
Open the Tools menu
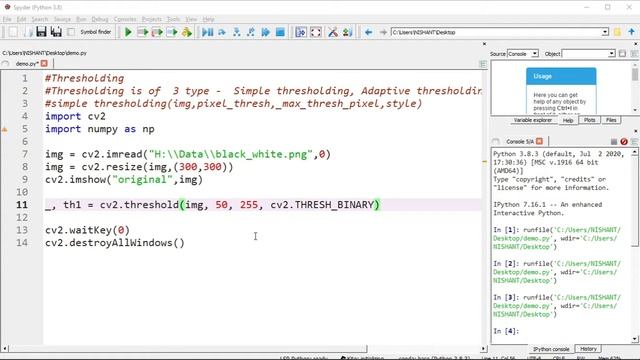173,19
